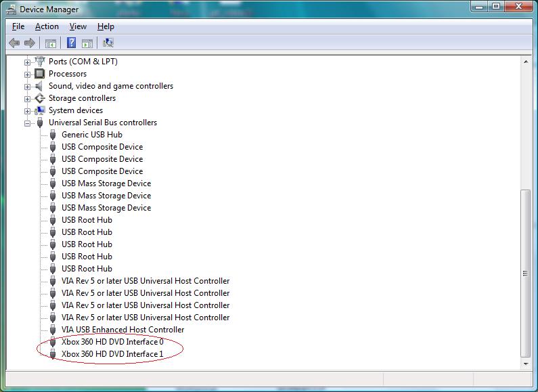Screen dimensions: 538x392
Task: Click the VIA USB Enhanced Host Controller icon
Action: coord(53,330)
